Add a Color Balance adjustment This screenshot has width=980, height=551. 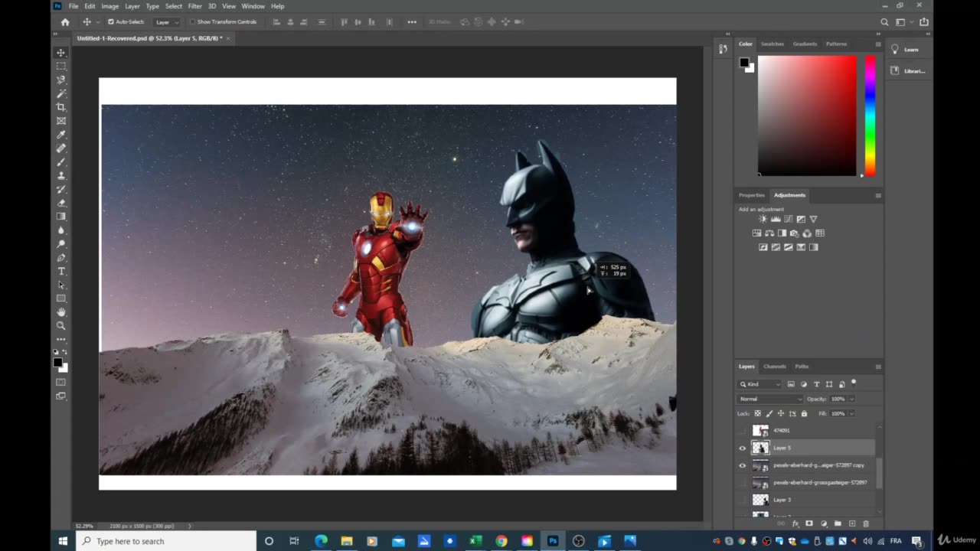coord(769,233)
